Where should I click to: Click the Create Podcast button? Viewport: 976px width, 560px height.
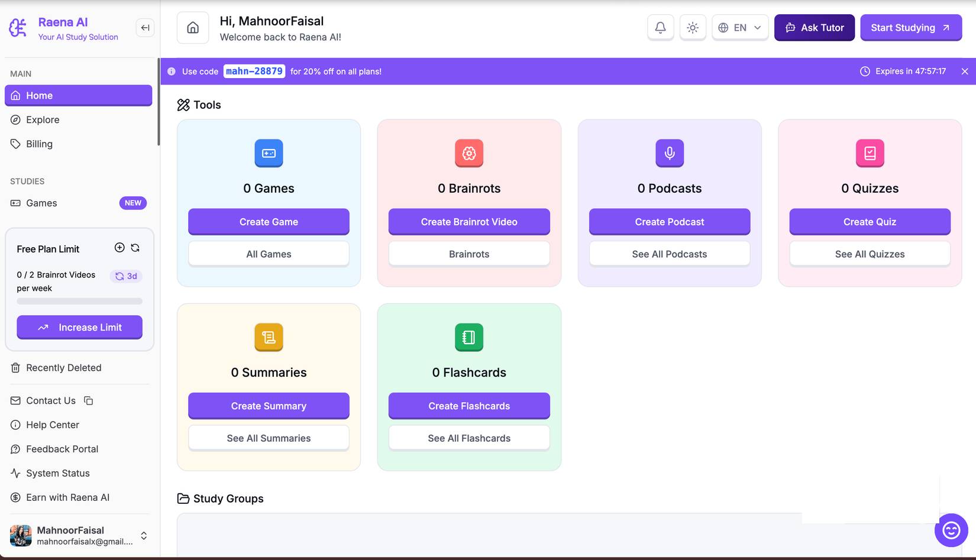pos(669,222)
